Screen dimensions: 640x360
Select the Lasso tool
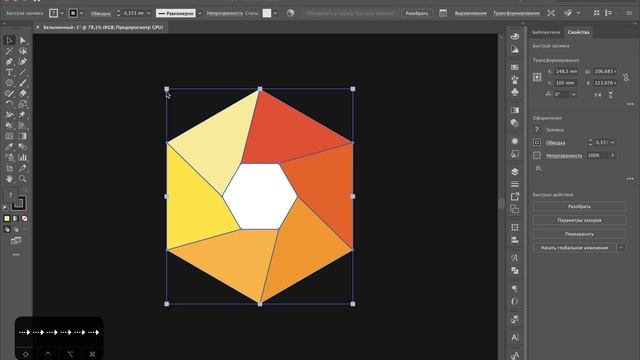pyautogui.click(x=23, y=51)
